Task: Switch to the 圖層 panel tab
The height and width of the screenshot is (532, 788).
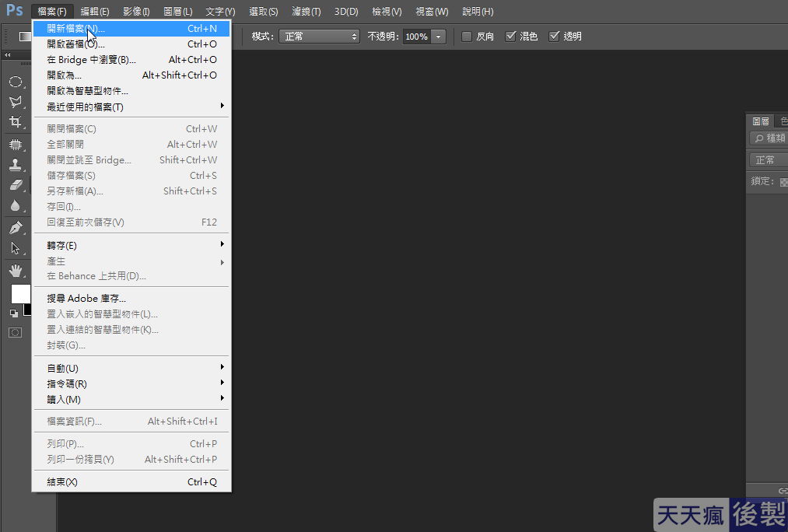Action: 760,121
